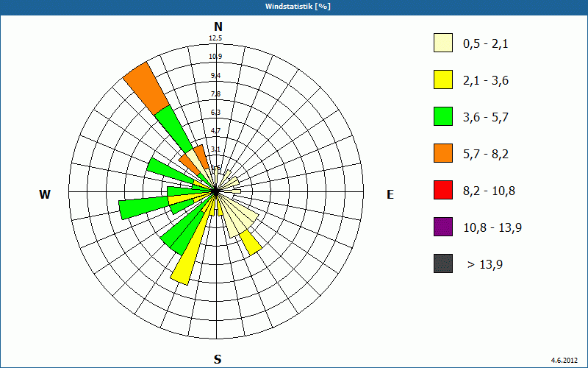Click the dark gray > 13,9 legend swatch
Screen dimensions: 588x368
click(x=443, y=263)
